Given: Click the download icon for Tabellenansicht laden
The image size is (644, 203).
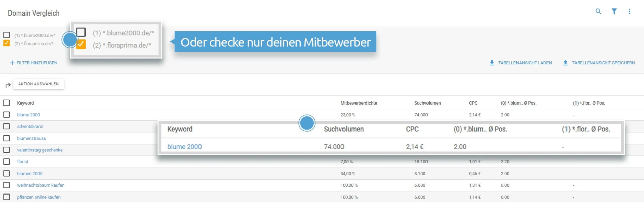Looking at the screenshot, I should tap(492, 63).
